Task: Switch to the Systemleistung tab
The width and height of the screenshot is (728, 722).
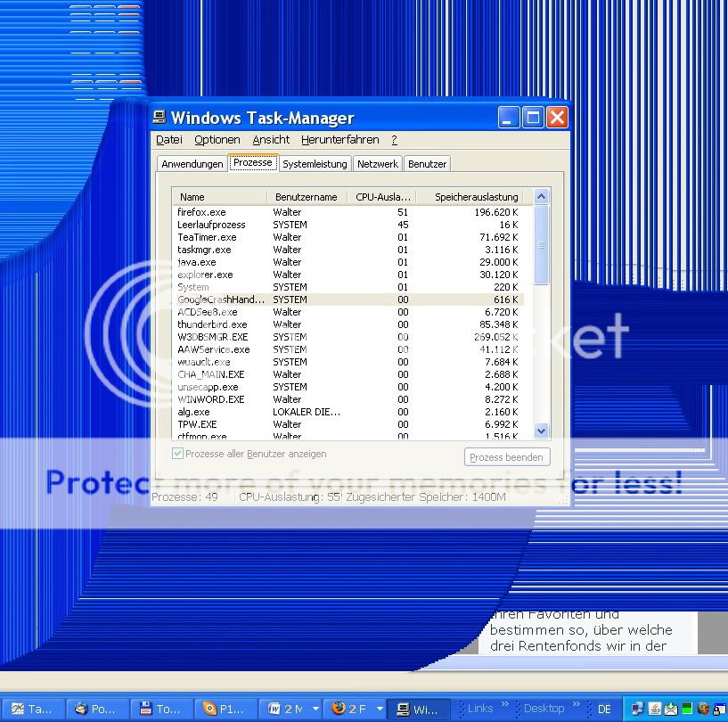Action: coord(315,164)
